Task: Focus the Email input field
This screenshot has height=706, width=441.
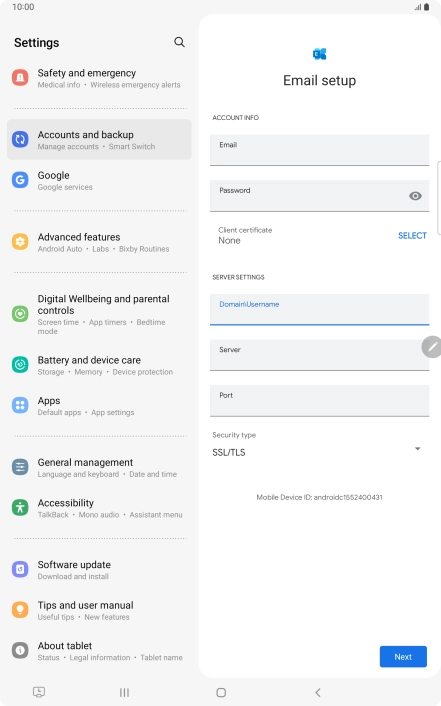Action: click(319, 150)
